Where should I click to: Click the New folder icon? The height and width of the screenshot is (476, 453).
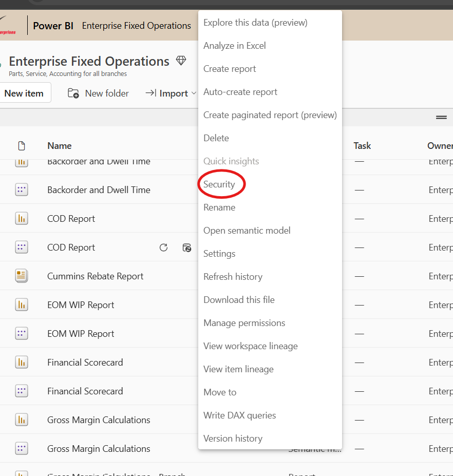(x=73, y=93)
